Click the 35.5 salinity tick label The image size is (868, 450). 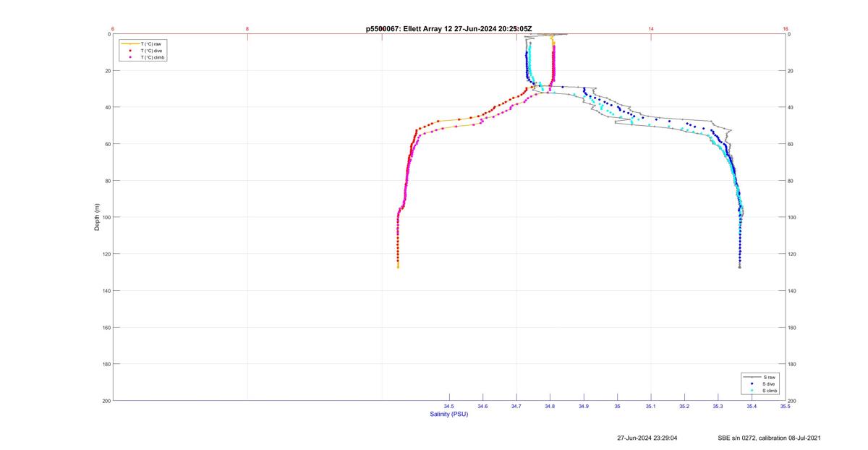tap(785, 407)
